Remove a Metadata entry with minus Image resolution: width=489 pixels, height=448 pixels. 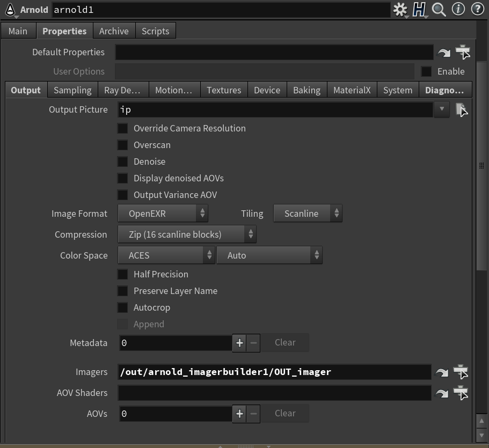pyautogui.click(x=253, y=343)
